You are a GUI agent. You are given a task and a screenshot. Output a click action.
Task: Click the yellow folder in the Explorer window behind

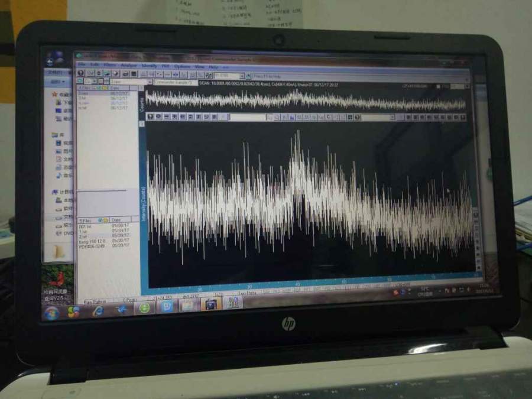pos(59,252)
